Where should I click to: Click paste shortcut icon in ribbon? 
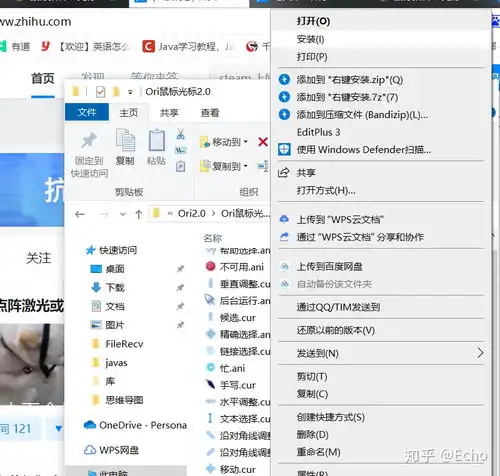pyautogui.click(x=181, y=166)
